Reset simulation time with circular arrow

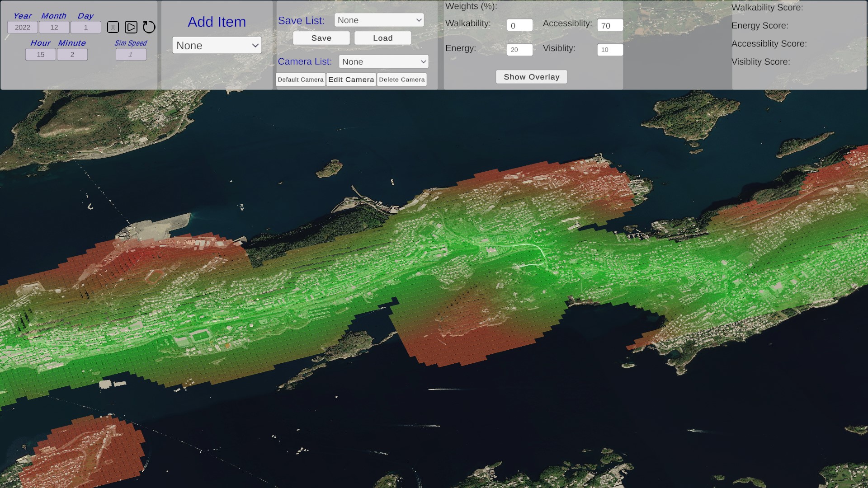tap(149, 27)
